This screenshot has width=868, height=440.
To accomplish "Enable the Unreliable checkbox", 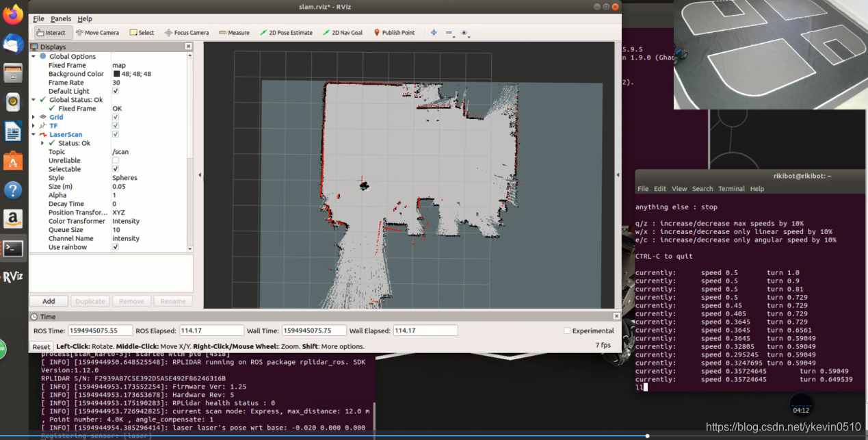I will tap(115, 160).
